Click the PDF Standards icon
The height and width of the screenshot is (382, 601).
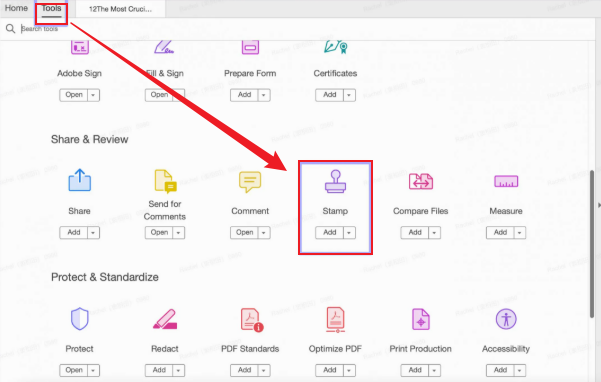pyautogui.click(x=251, y=320)
